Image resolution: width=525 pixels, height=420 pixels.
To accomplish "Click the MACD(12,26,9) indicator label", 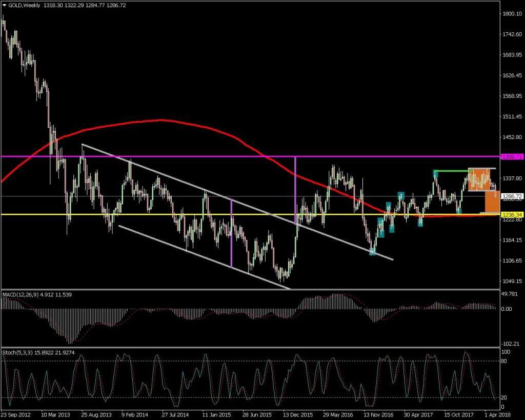I will (x=23, y=294).
